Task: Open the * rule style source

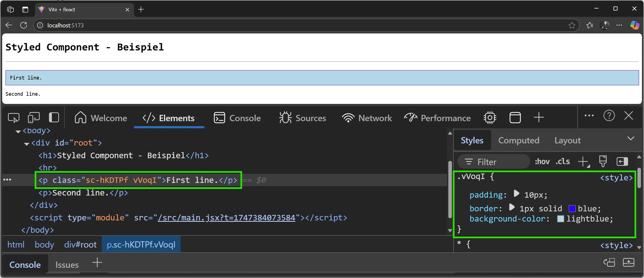Action: (x=616, y=245)
